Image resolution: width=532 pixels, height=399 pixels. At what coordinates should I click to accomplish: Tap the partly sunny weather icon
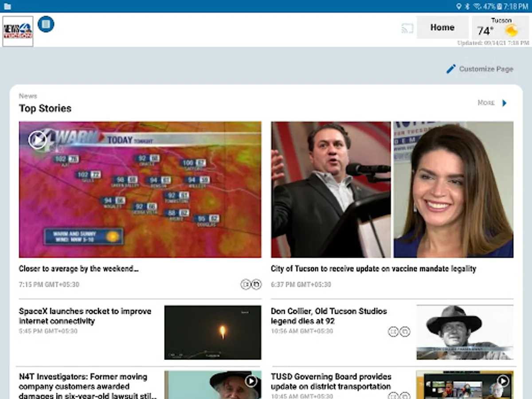tap(511, 31)
